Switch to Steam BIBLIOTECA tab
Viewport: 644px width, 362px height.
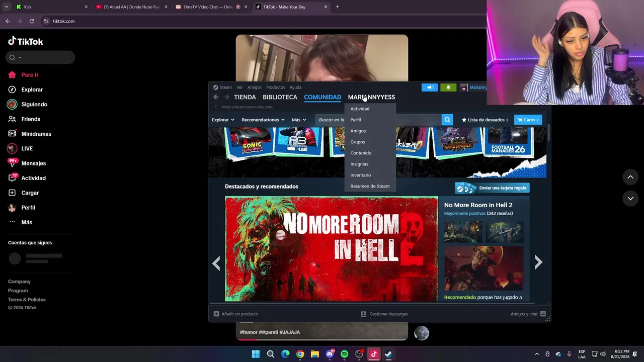point(280,97)
